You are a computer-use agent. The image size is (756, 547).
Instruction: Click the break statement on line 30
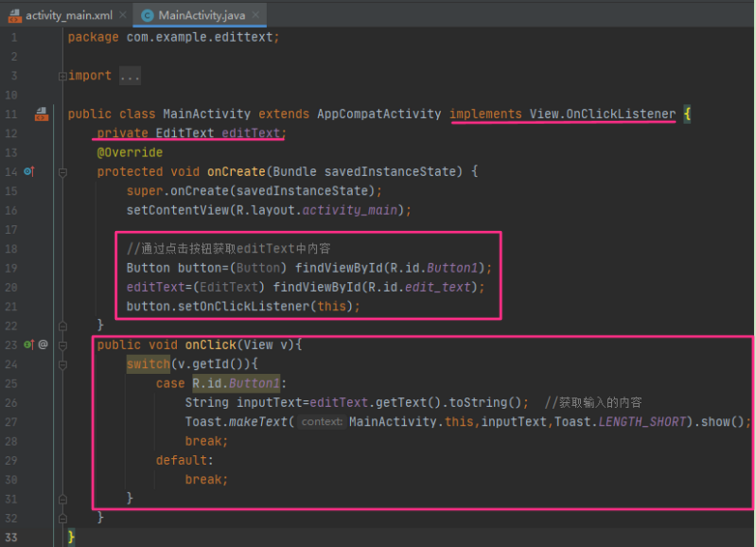click(x=206, y=479)
